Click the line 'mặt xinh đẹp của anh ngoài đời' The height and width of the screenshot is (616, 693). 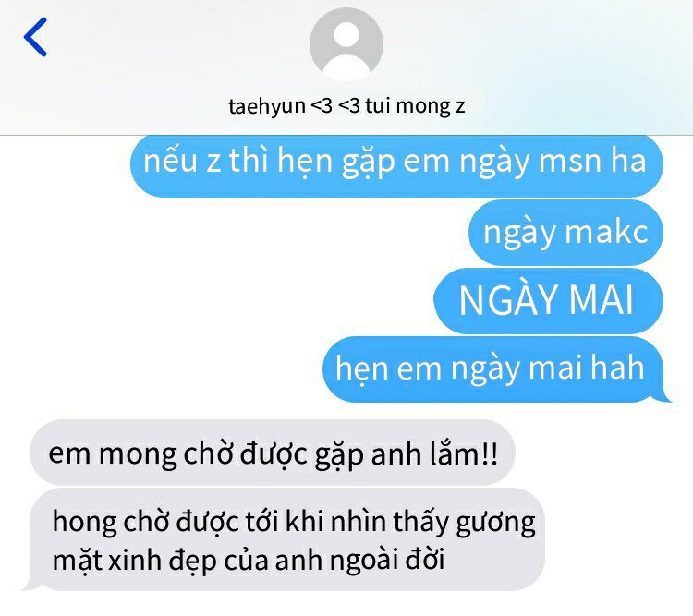(x=249, y=561)
